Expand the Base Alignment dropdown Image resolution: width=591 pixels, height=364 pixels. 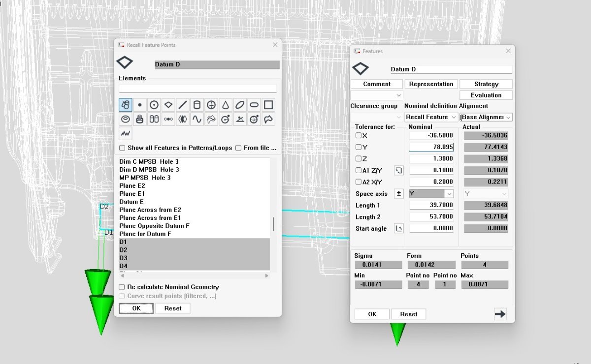point(486,117)
